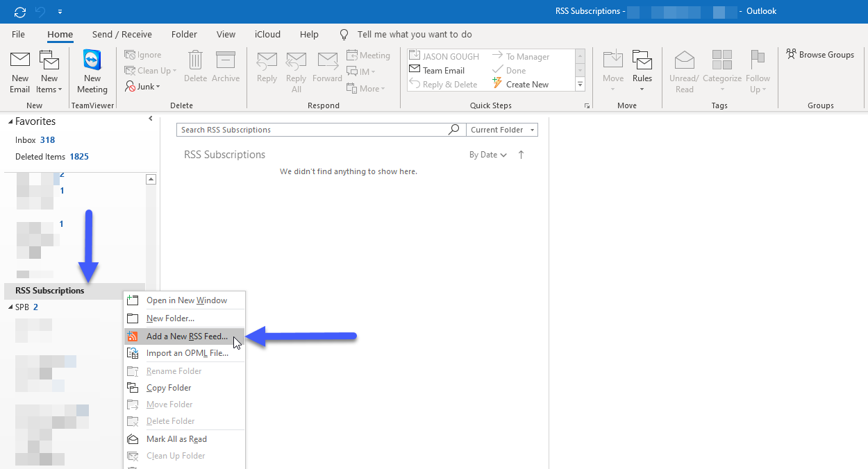Switch to the View tab
Screen dimensions: 868x469
(226, 34)
